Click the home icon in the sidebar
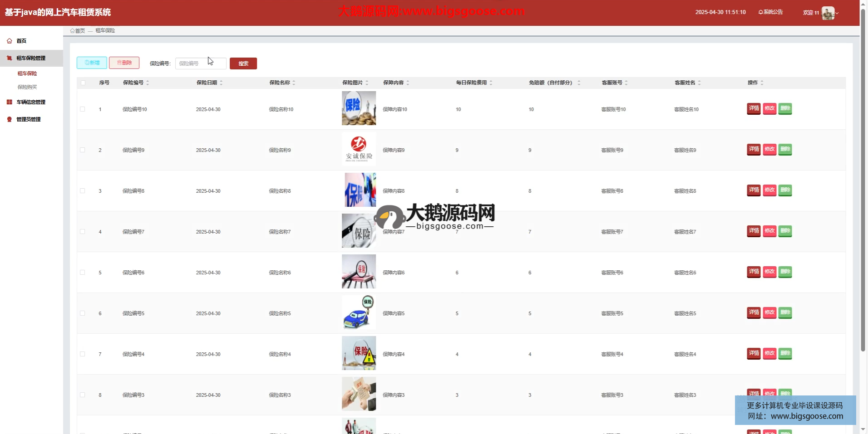This screenshot has height=434, width=868. tap(9, 41)
